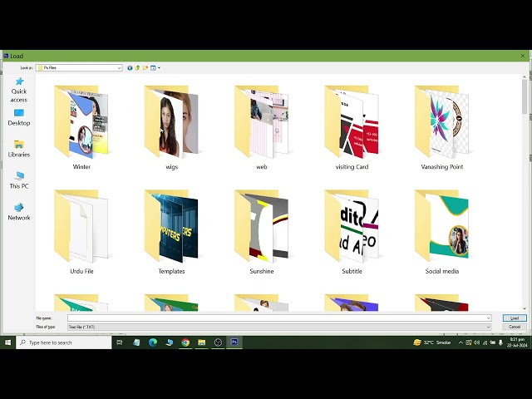Go to Quick access

coord(19,90)
